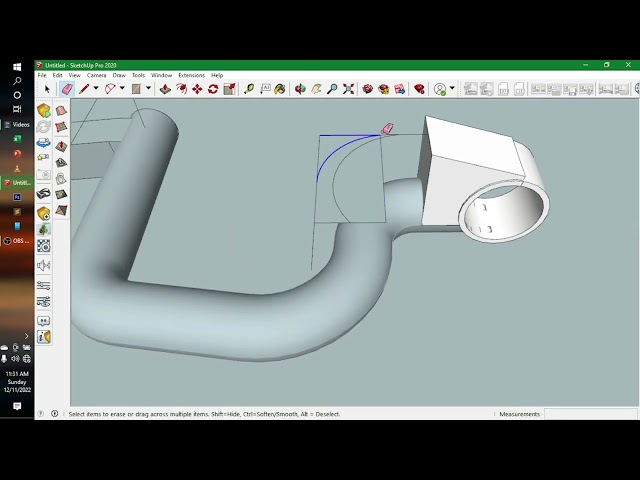Choose the Arc tool
640x480 pixels.
(x=110, y=89)
